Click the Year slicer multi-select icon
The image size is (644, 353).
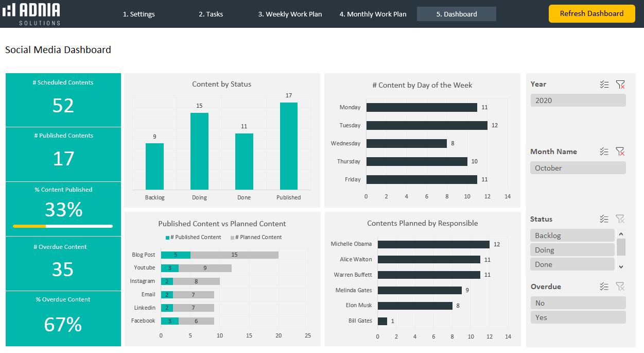(x=604, y=85)
